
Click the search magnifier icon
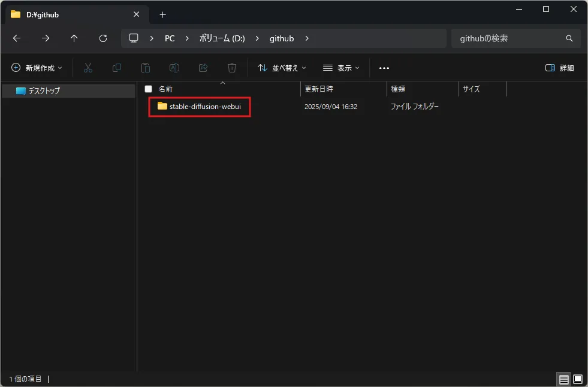[x=569, y=38]
